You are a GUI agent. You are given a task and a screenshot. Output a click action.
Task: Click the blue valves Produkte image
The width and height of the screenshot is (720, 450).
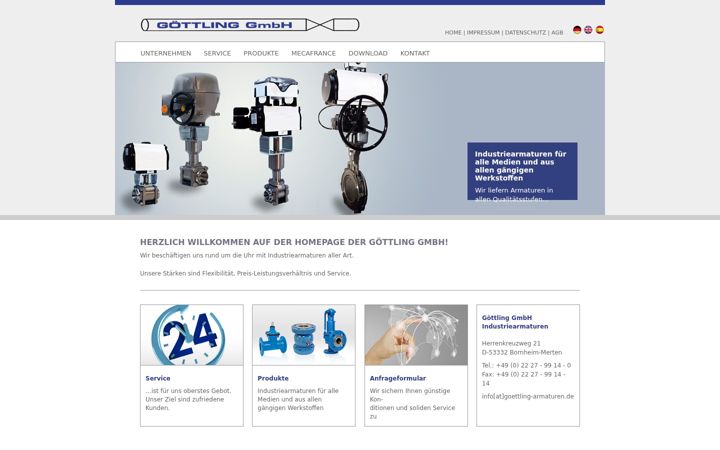[x=304, y=335]
